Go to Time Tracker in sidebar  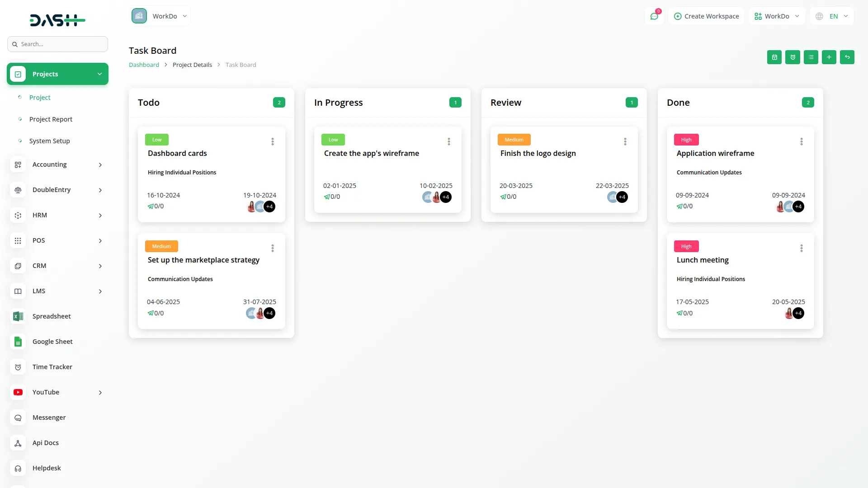pos(52,367)
